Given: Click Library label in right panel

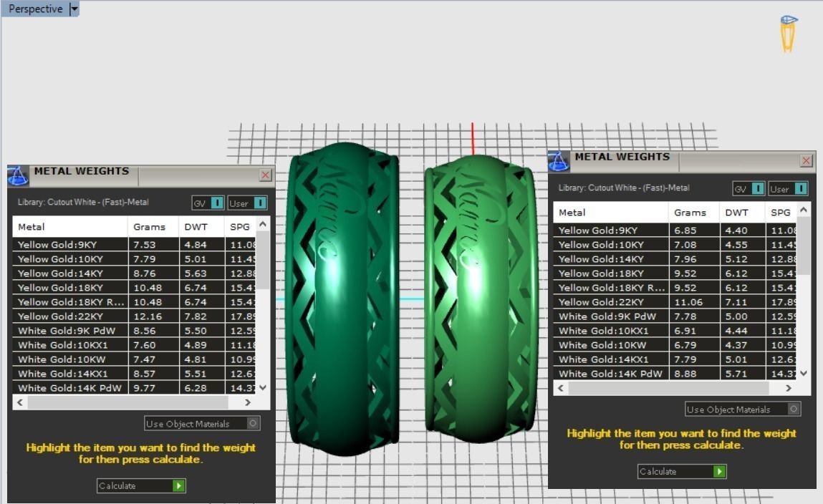Looking at the screenshot, I should click(624, 188).
